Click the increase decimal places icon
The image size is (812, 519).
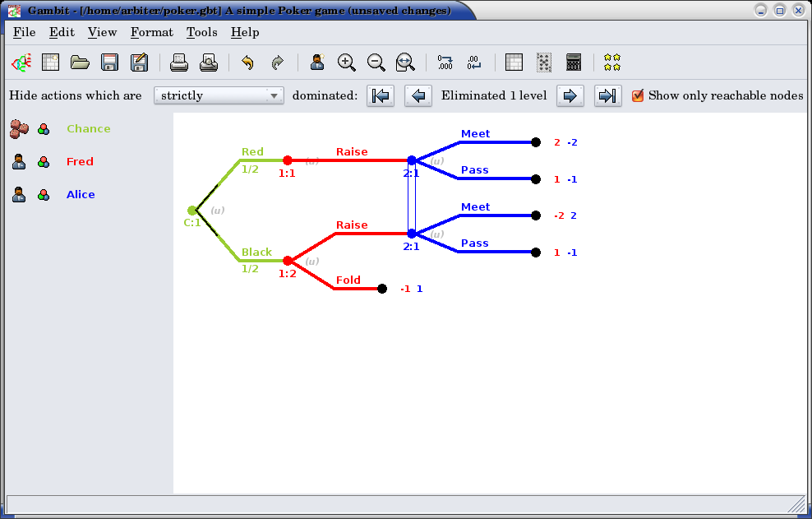(445, 63)
